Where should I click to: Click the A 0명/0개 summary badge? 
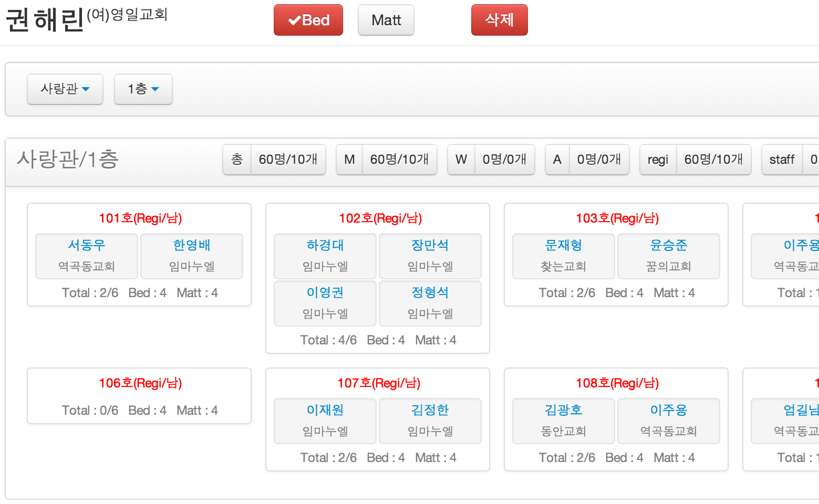click(587, 160)
